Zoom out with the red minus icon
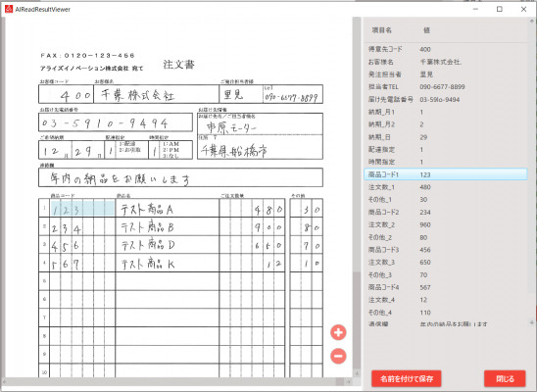537x392 pixels. tap(338, 356)
